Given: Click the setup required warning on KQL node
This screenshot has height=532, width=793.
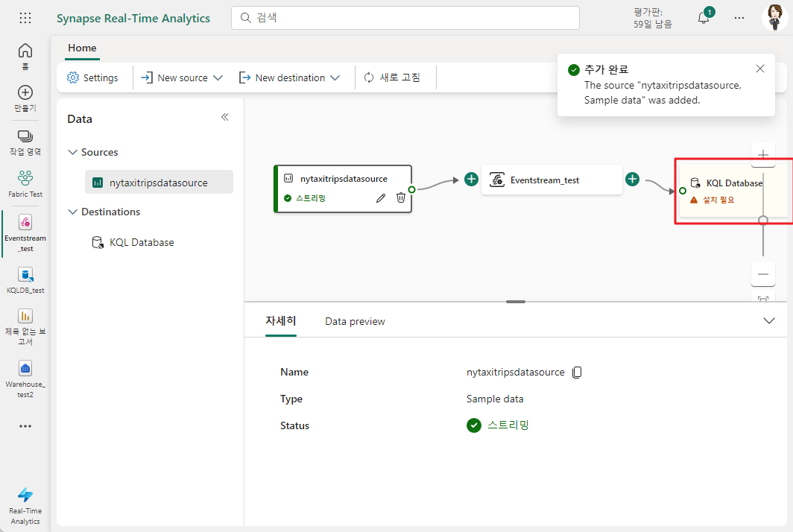Looking at the screenshot, I should point(713,200).
